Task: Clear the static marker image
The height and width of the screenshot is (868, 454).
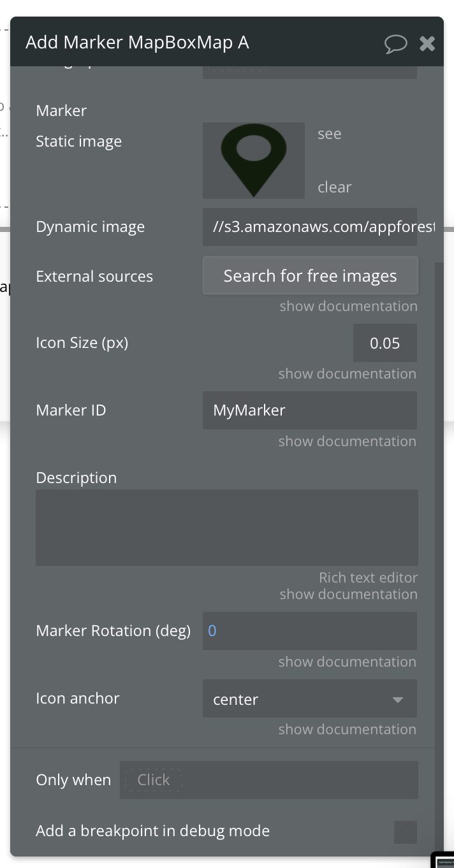Action: 334,187
